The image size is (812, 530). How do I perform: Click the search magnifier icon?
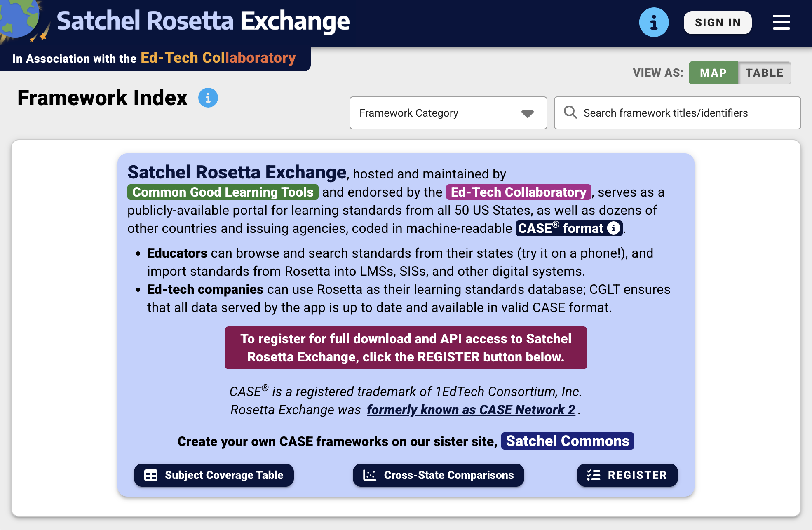click(571, 113)
